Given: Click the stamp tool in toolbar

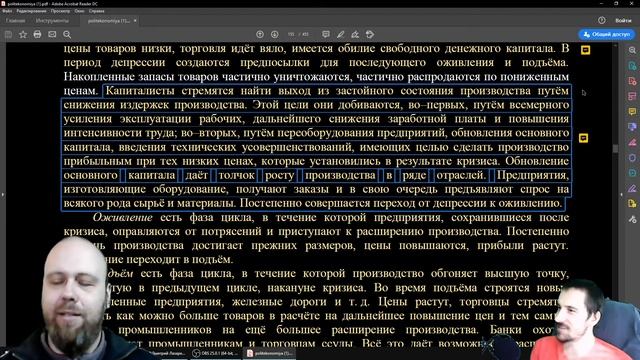Looking at the screenshot, I should (370, 35).
